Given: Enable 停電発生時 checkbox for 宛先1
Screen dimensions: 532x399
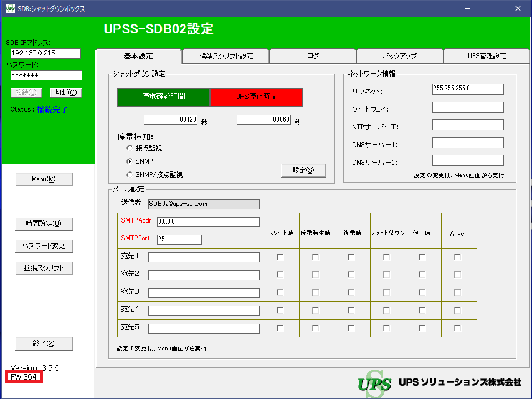Looking at the screenshot, I should pos(316,257).
